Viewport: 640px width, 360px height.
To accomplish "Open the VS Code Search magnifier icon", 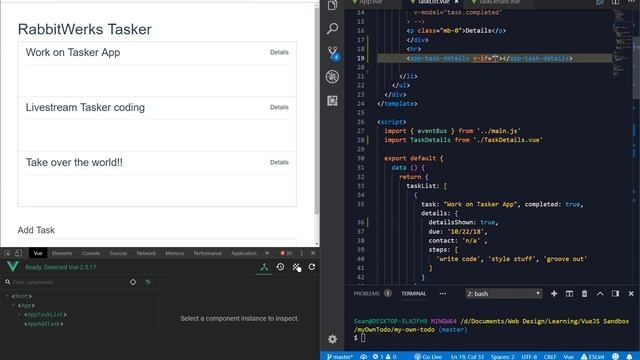I will [332, 29].
